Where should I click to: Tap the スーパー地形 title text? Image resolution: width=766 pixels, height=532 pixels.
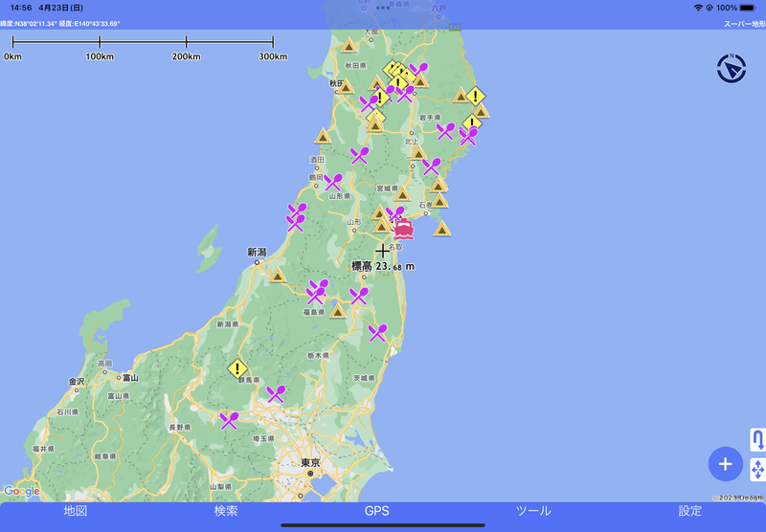745,23
